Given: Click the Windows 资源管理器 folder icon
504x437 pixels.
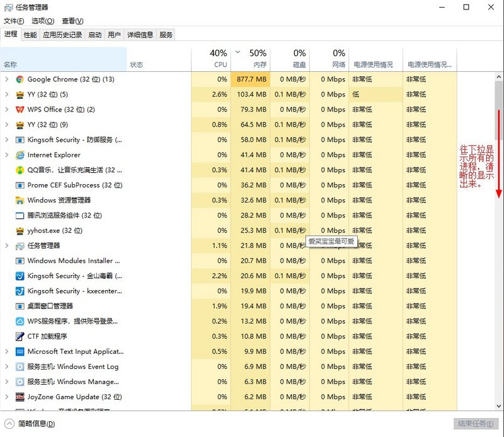Looking at the screenshot, I should (x=20, y=201).
